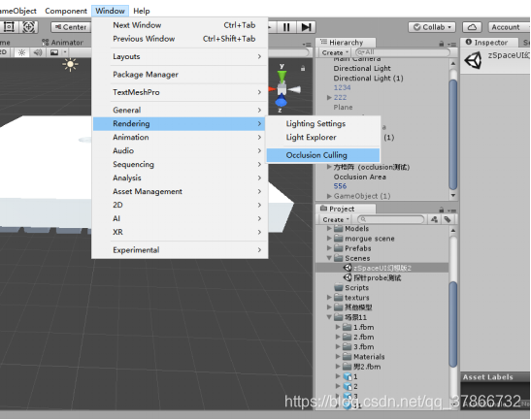This screenshot has height=420, width=531.
Task: Click the Pause playback button
Action: point(286,27)
